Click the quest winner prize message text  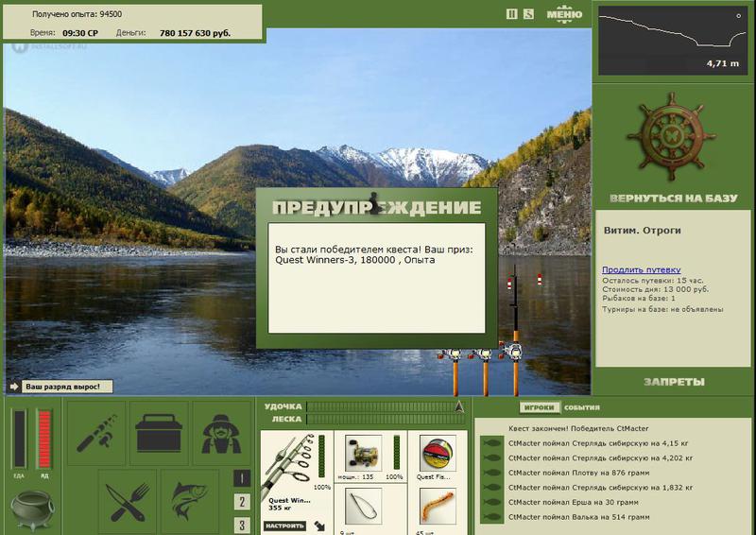tap(374, 254)
